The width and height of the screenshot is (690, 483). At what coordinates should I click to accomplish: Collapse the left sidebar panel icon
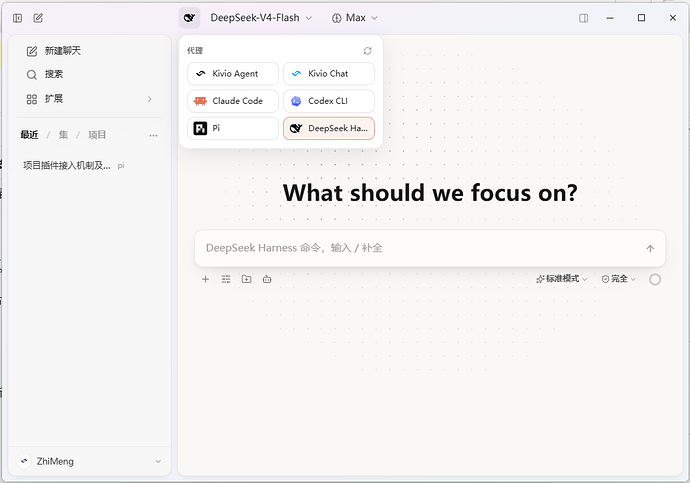tap(18, 18)
